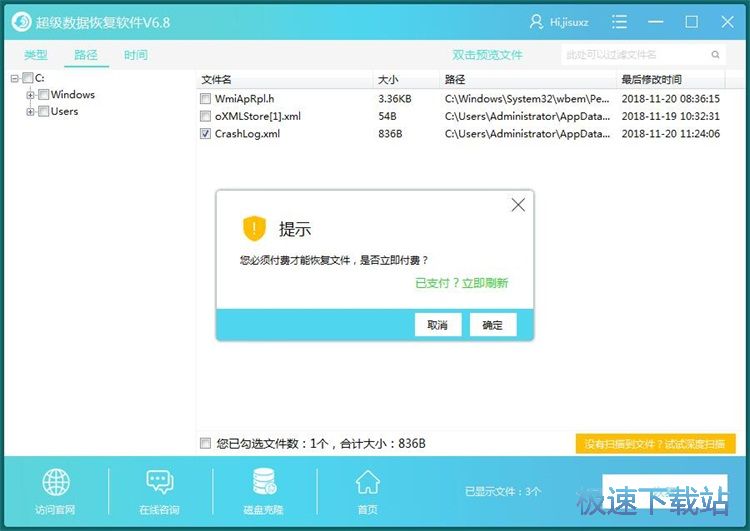Select the CrashLog.xml file name

coord(247,133)
